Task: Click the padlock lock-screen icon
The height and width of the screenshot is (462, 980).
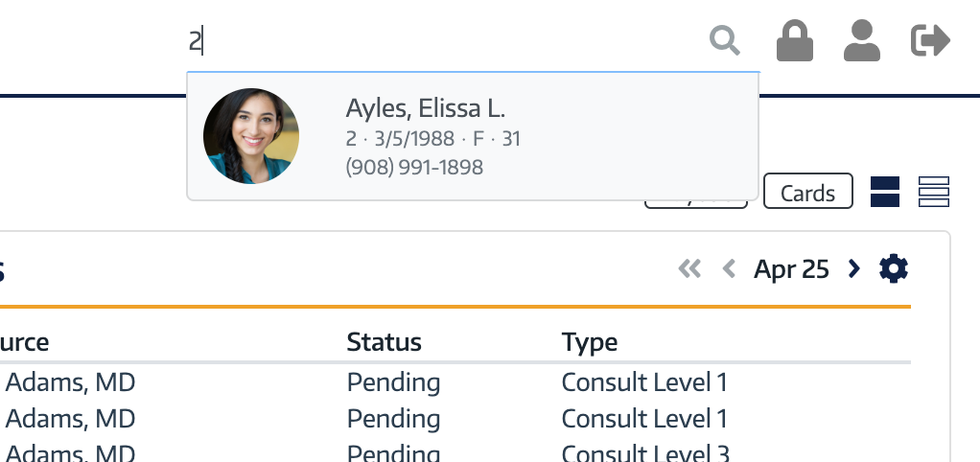Action: [794, 40]
